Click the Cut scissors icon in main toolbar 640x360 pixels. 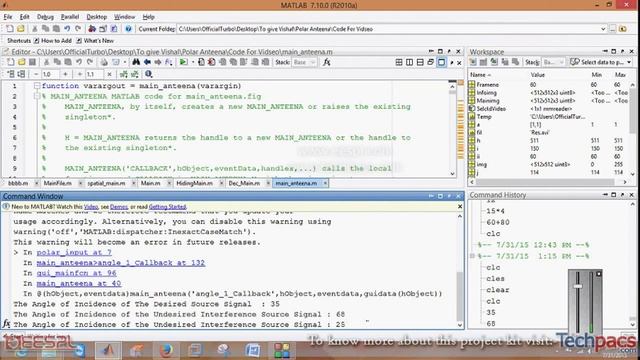coord(35,29)
